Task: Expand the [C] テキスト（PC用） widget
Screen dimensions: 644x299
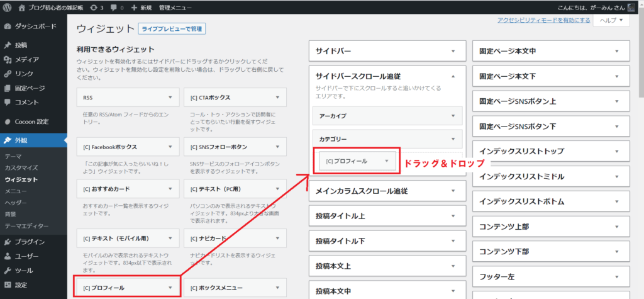Action: (x=277, y=189)
